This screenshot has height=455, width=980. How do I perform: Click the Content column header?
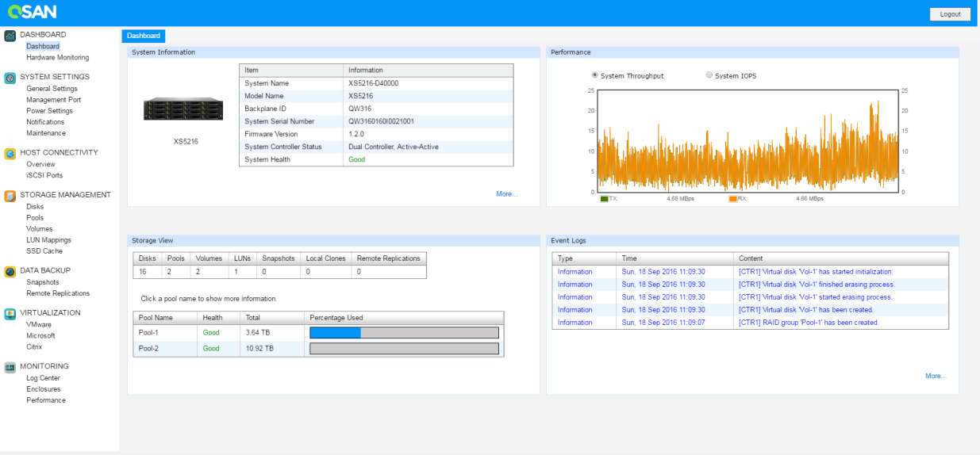(841, 258)
